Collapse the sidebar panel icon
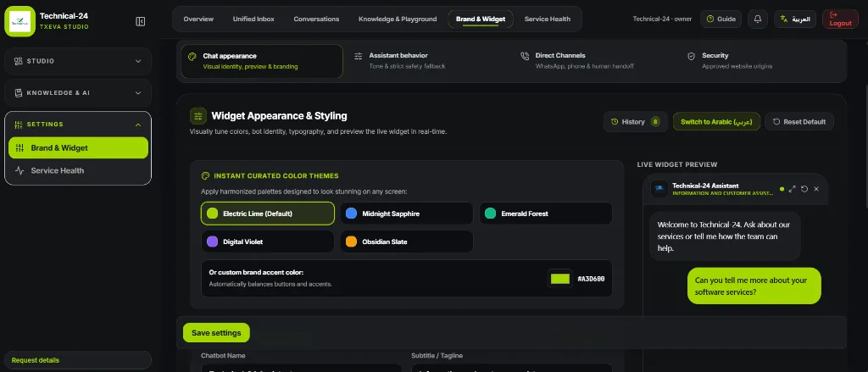 tap(141, 21)
